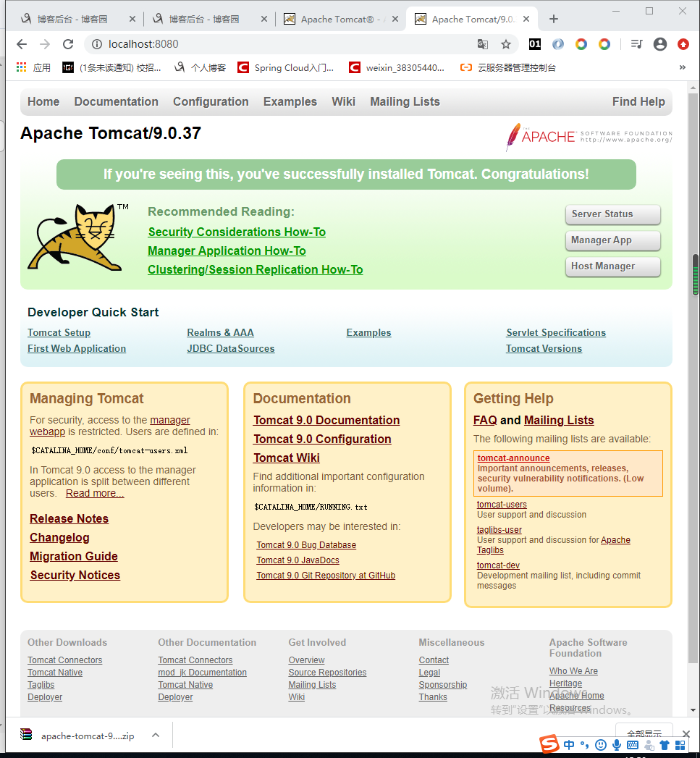
Task: Open a new browser tab with plus
Action: pyautogui.click(x=554, y=20)
